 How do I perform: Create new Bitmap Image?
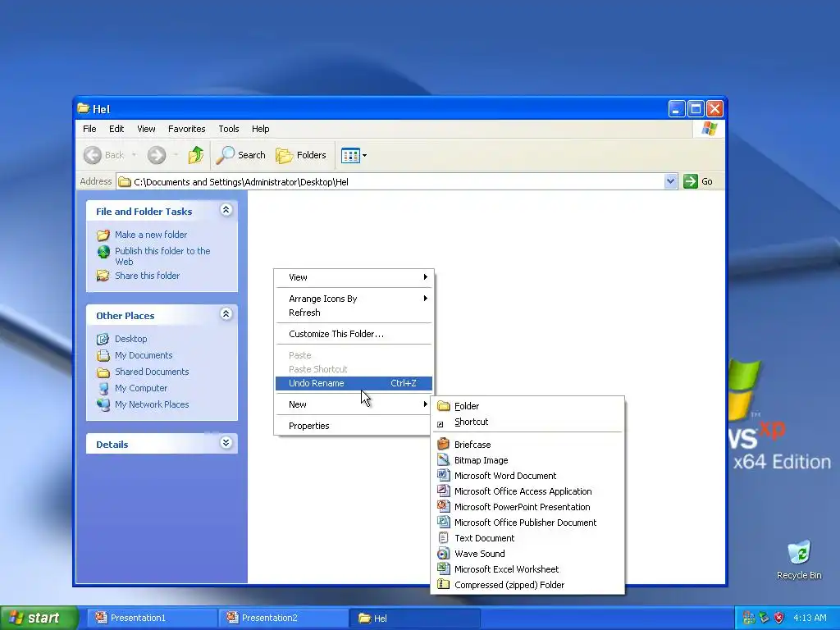coord(527,460)
